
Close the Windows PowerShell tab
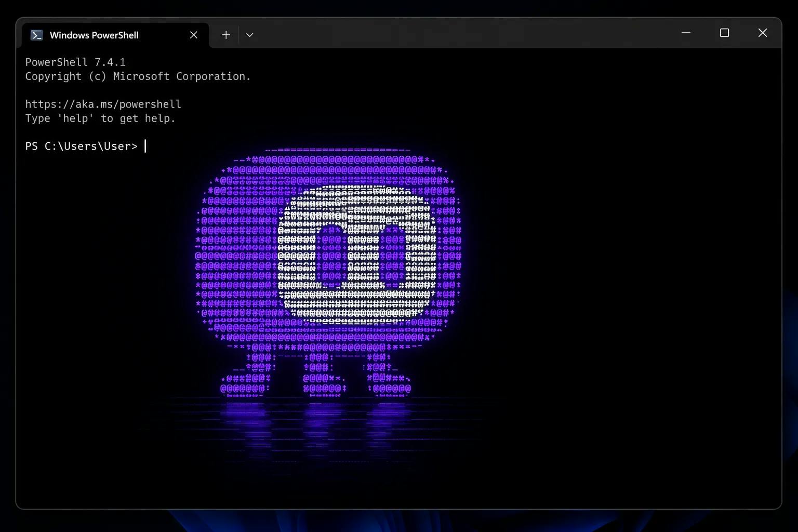pyautogui.click(x=194, y=35)
